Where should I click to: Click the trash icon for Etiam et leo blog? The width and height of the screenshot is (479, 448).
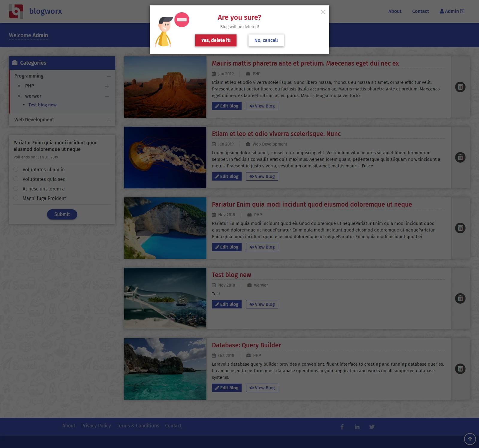click(x=460, y=157)
